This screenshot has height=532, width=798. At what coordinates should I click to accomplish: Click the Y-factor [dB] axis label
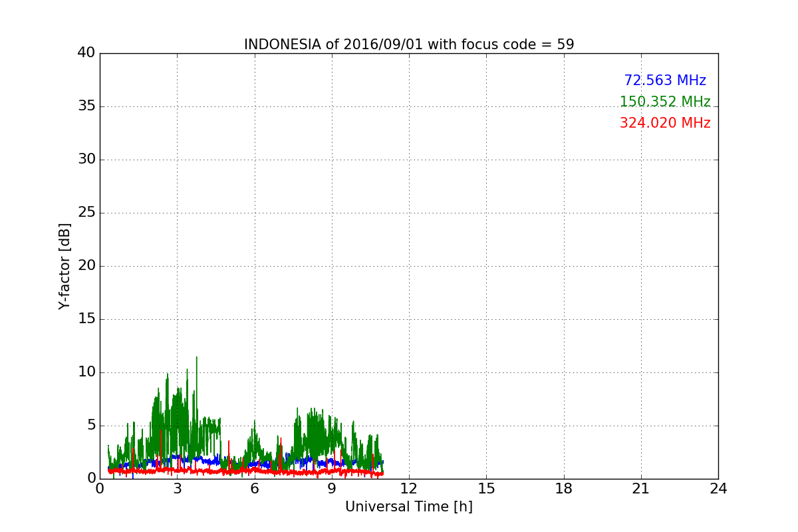(x=65, y=266)
